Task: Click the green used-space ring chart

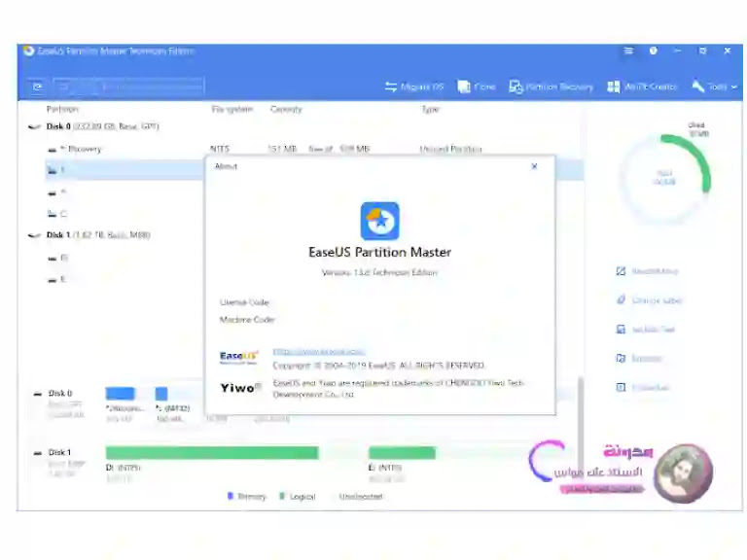Action: click(664, 179)
